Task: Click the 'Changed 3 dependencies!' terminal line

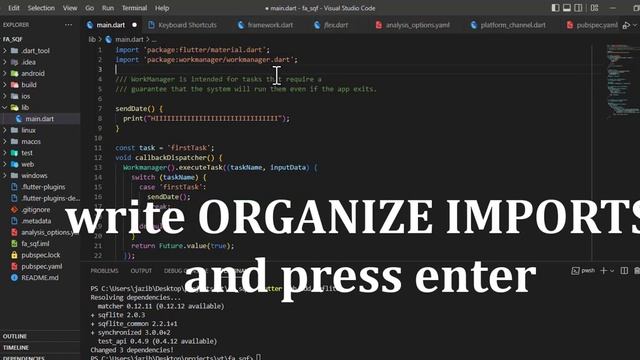Action: click(x=132, y=350)
